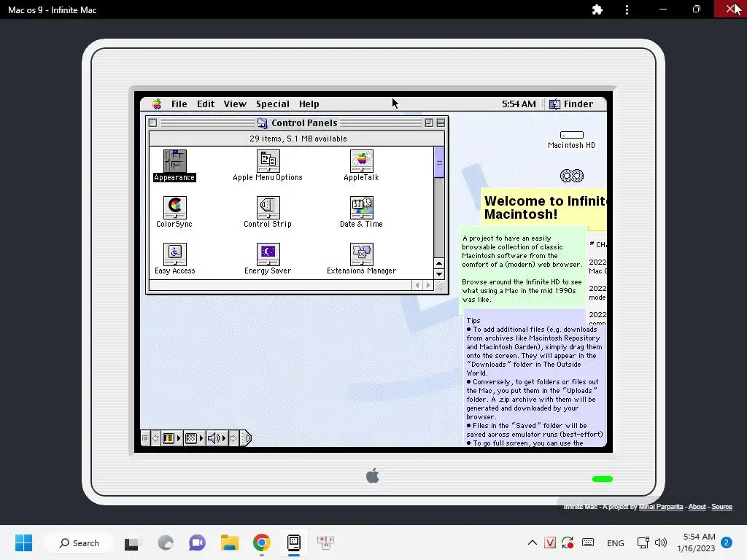Click the Control Strip left scroll arrow
This screenshot has width=747, height=560.
point(155,438)
